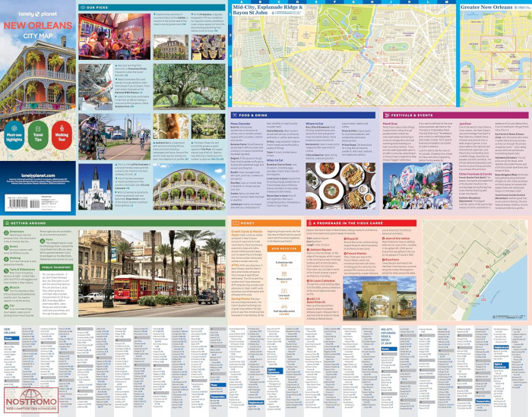The image size is (532, 417).
Task: Click the Festivals & Events header icon
Action: point(388,115)
